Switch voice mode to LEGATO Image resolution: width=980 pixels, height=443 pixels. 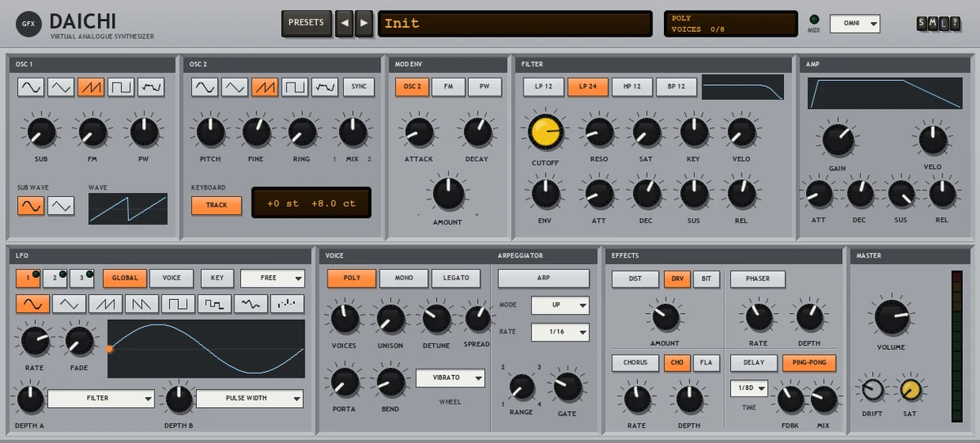456,278
